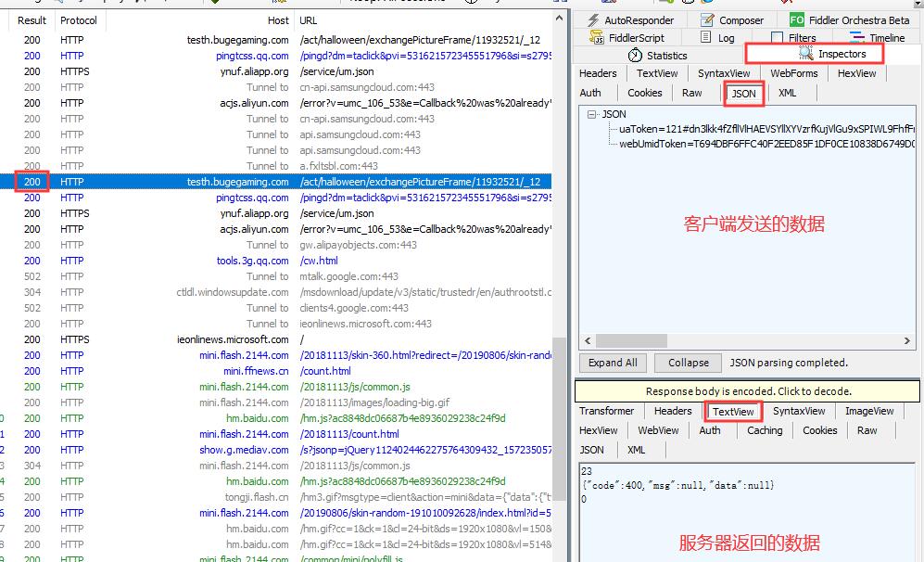
Task: Click the Composer pencil icon
Action: [x=706, y=20]
